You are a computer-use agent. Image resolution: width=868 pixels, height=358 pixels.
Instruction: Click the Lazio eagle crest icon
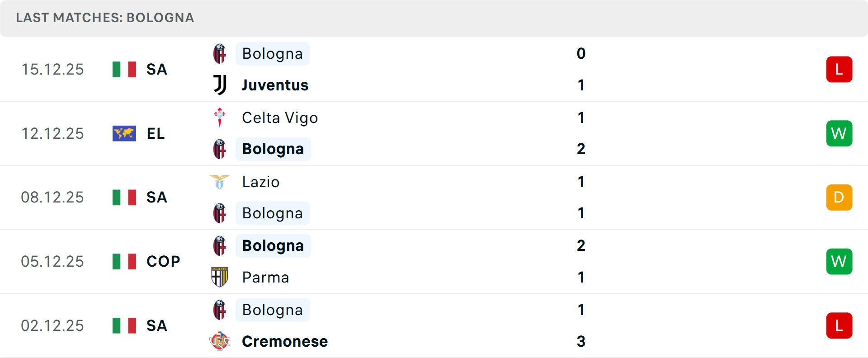(220, 182)
